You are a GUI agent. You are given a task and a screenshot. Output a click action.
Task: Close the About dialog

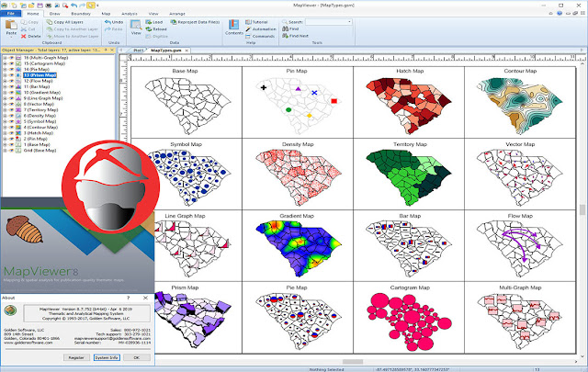(145, 298)
